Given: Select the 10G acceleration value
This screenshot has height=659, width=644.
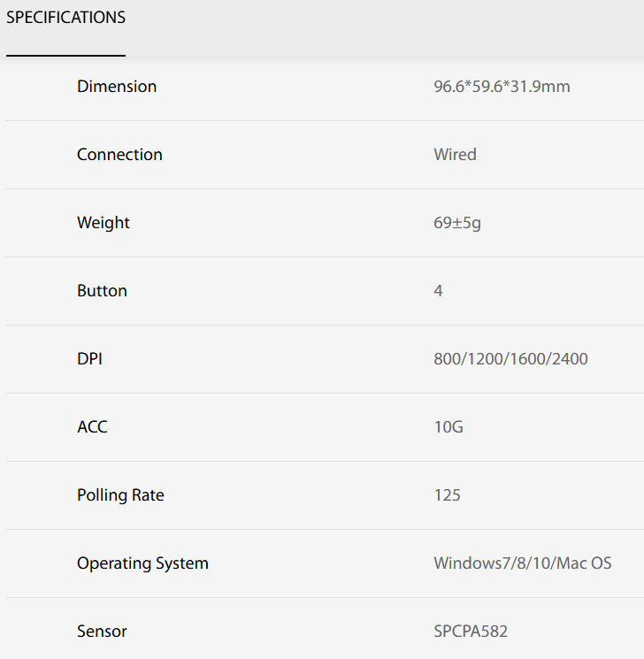Looking at the screenshot, I should [x=448, y=427].
